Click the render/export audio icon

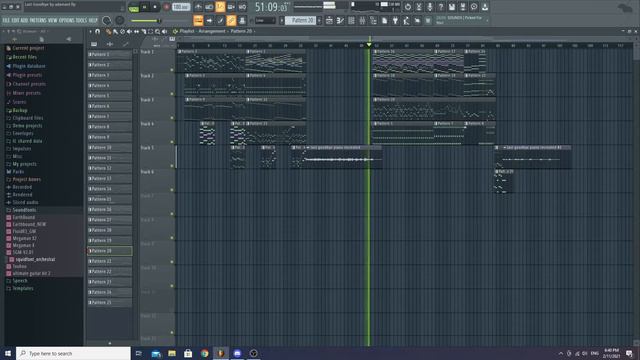tap(463, 7)
